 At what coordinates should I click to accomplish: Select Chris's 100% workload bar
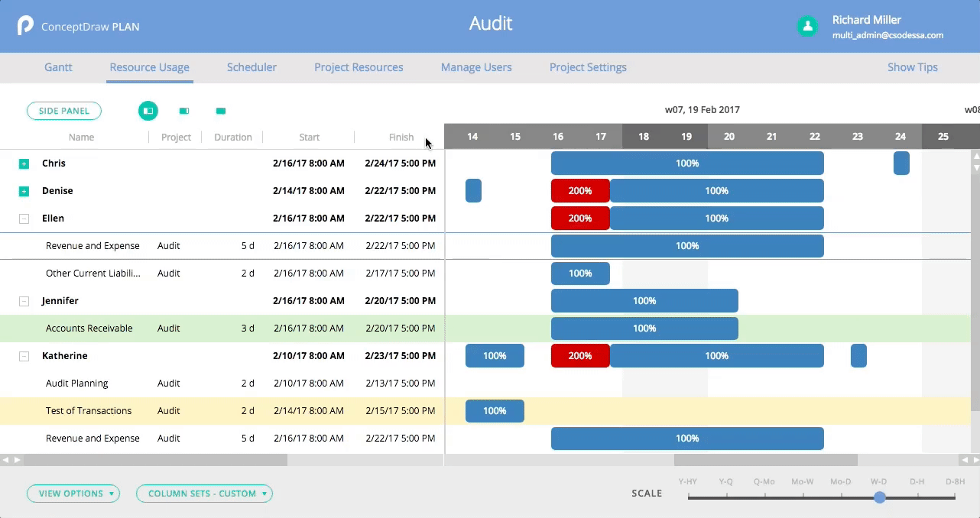coord(687,163)
